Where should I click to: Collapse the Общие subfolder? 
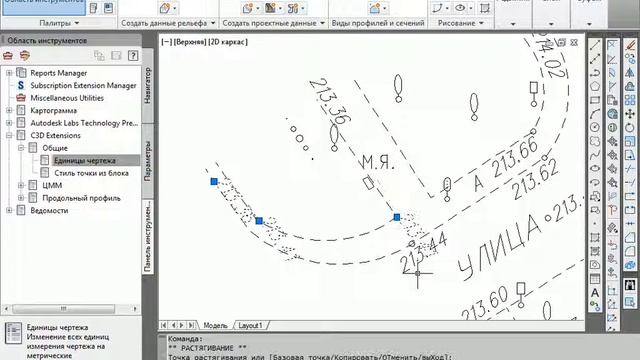21,148
